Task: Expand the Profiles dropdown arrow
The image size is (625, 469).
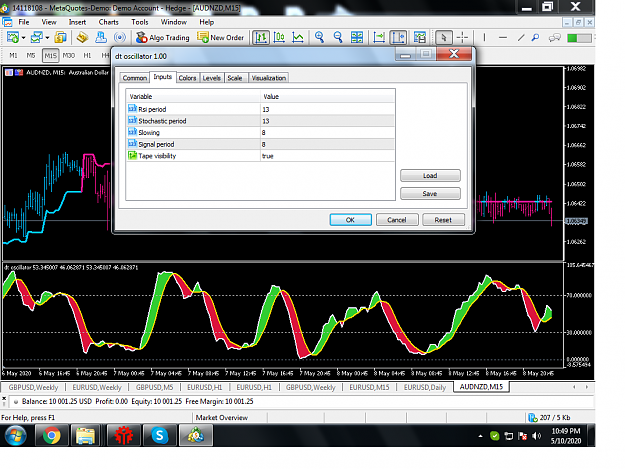Action: click(47, 38)
